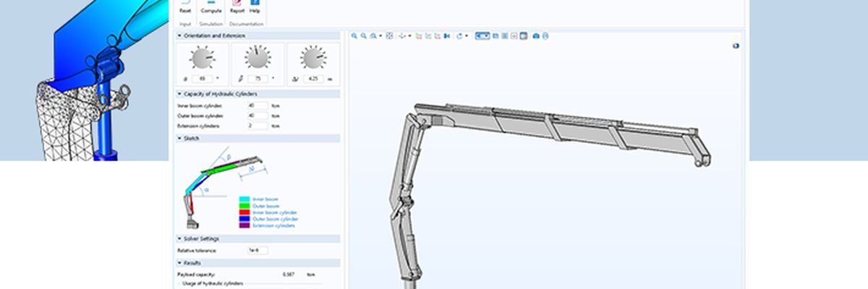Collapse the Orientation and Extension section
Image resolution: width=868 pixels, height=289 pixels.
point(179,35)
